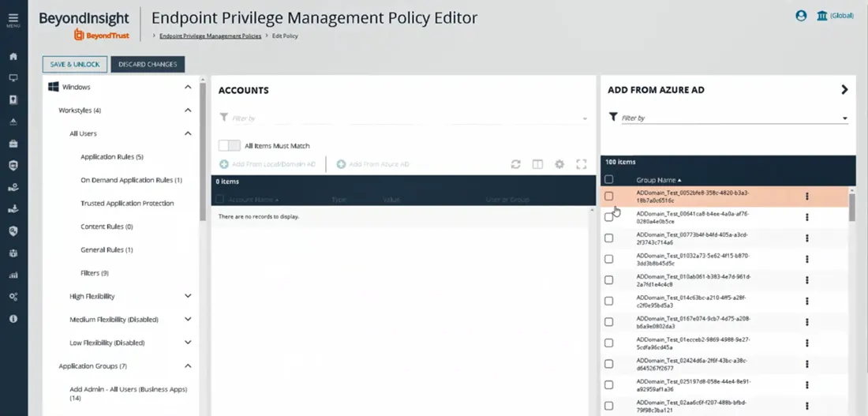Open On Demand Application Rules (1)

pyautogui.click(x=131, y=180)
